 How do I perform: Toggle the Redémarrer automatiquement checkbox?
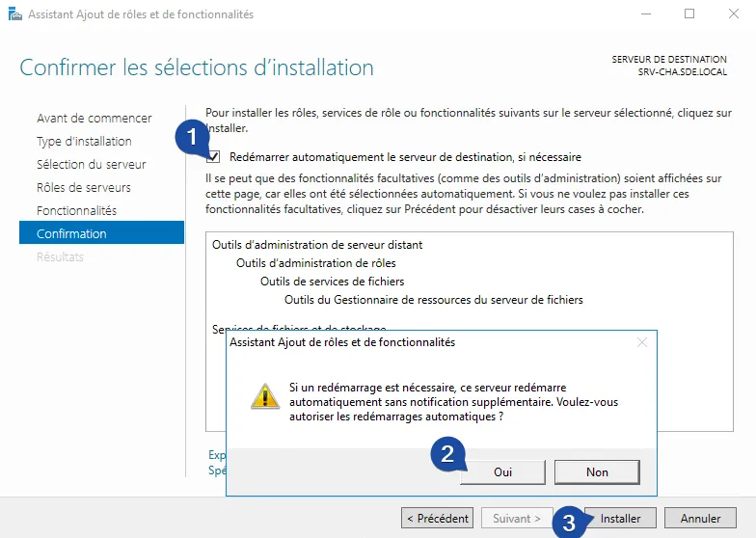(x=213, y=157)
